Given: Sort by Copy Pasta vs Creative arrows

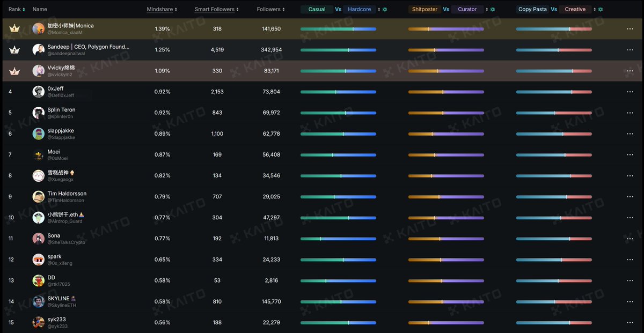Looking at the screenshot, I should 595,10.
